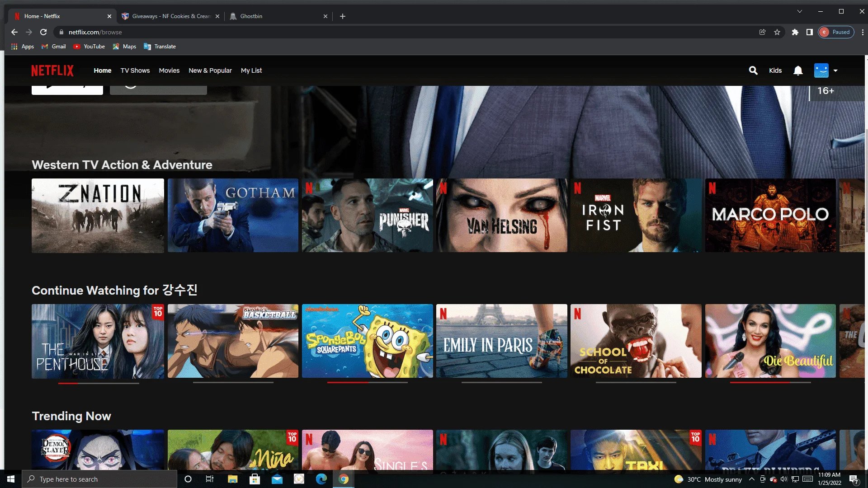Go to the Home menu item

[x=103, y=70]
